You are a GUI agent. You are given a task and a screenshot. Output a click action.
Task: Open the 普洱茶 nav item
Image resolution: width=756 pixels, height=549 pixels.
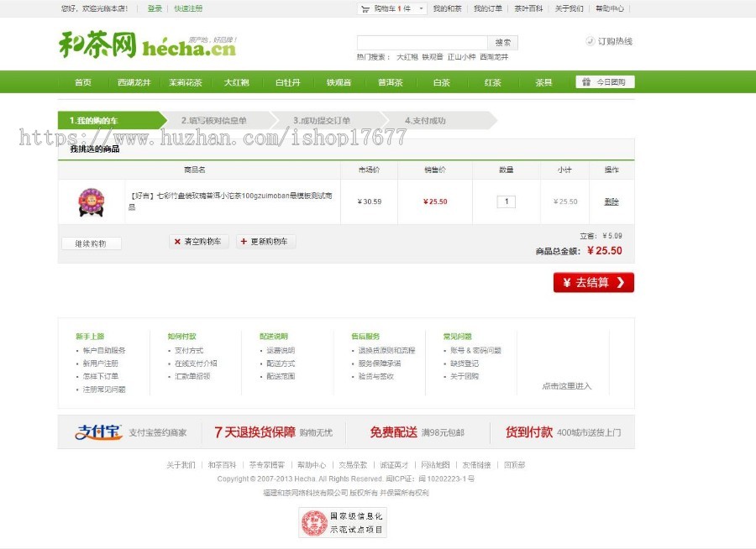pos(390,82)
